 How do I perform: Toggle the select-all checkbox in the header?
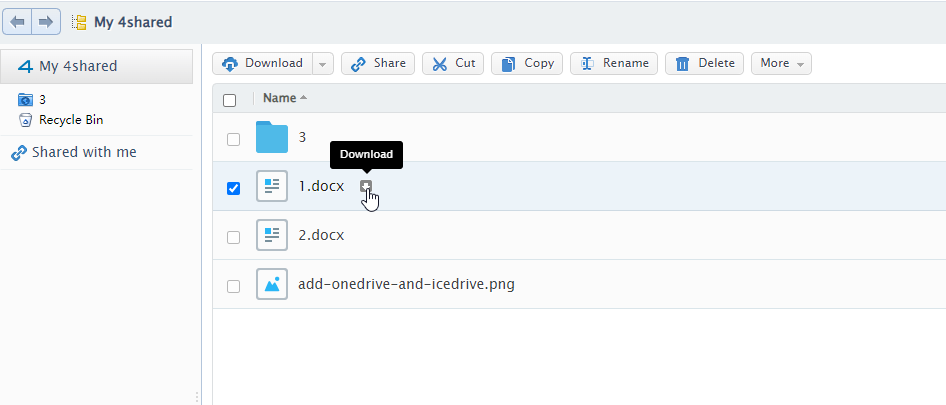click(230, 99)
